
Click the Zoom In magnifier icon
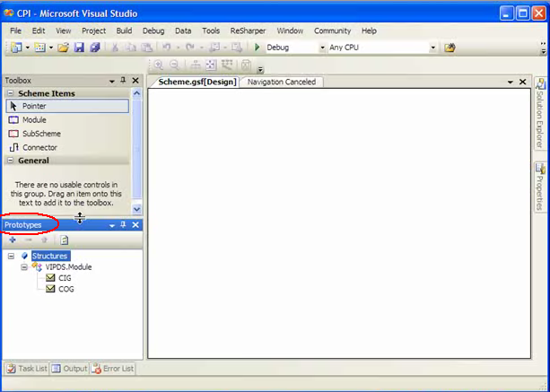point(158,65)
